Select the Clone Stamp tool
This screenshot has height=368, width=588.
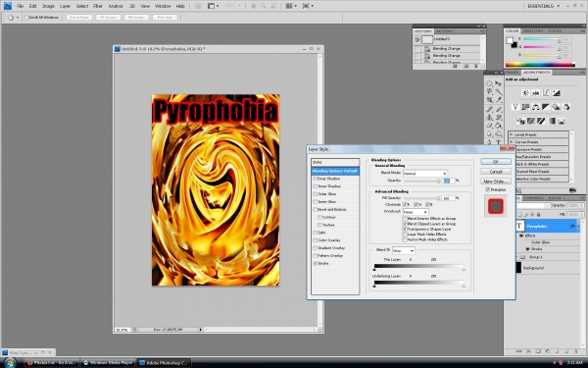click(x=490, y=118)
